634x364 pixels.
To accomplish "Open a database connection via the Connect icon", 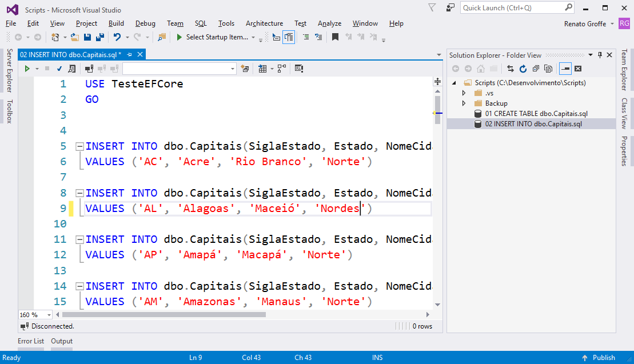I will coord(89,68).
